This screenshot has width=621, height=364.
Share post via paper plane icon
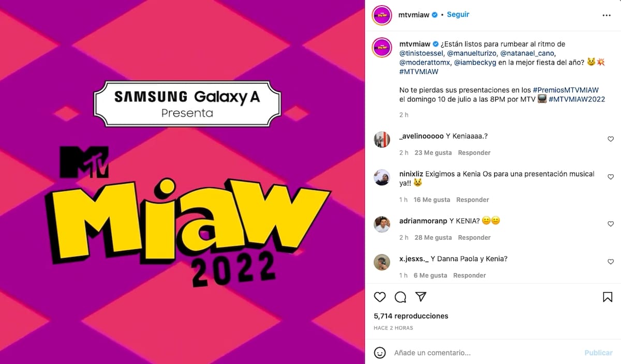click(x=421, y=297)
